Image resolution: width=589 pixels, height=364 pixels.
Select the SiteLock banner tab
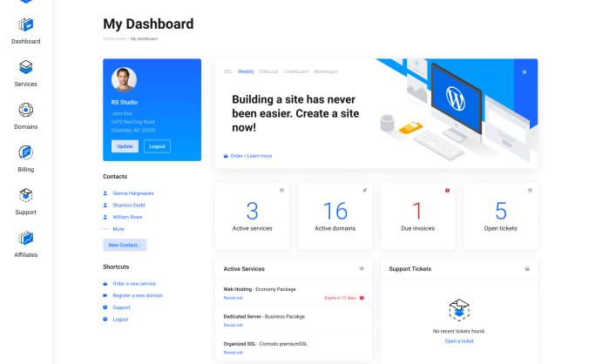(268, 71)
